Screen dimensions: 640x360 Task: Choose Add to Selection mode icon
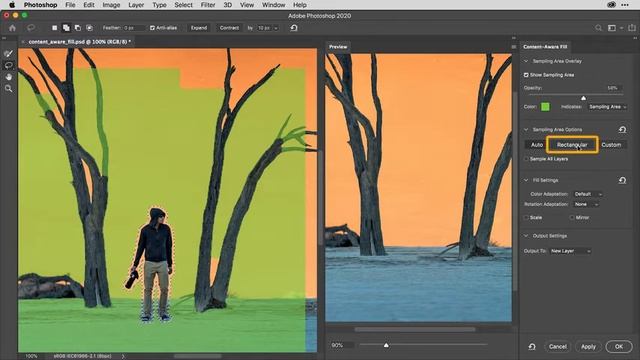coord(66,28)
